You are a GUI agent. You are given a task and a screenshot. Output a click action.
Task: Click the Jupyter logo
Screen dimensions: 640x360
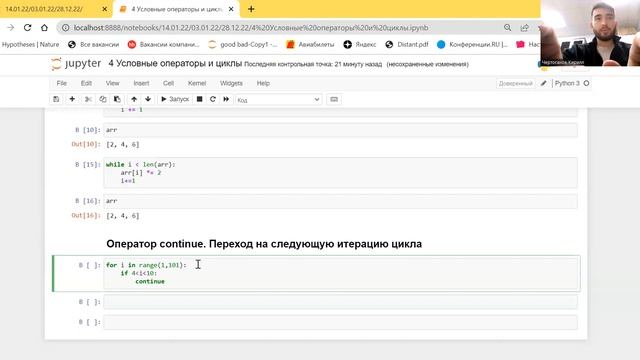pyautogui.click(x=76, y=64)
